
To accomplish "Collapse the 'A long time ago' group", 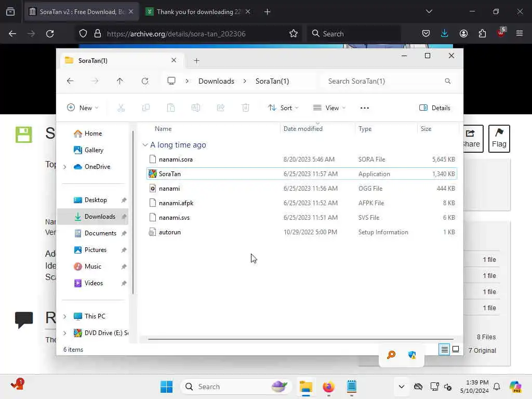I will click(x=145, y=145).
